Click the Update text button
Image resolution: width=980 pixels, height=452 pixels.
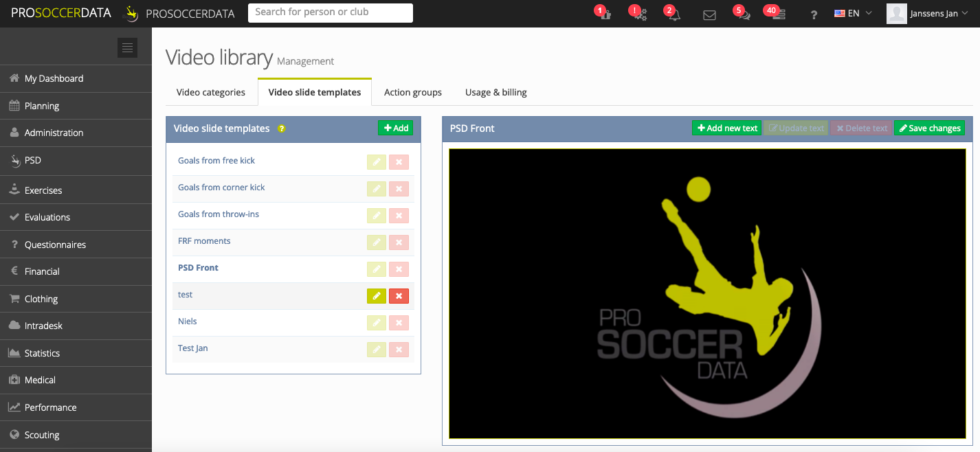click(x=796, y=128)
